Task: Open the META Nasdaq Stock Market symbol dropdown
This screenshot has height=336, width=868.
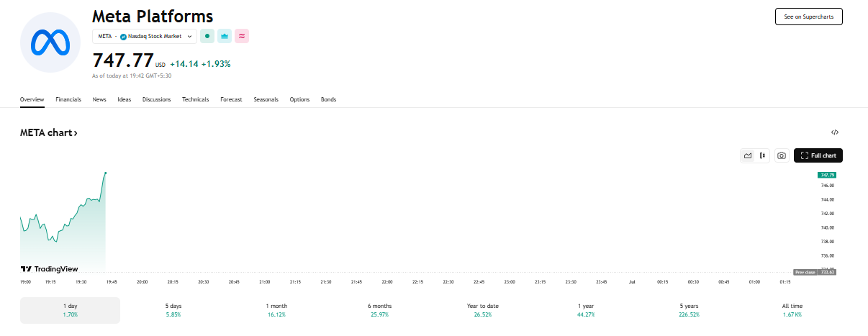Action: (145, 36)
